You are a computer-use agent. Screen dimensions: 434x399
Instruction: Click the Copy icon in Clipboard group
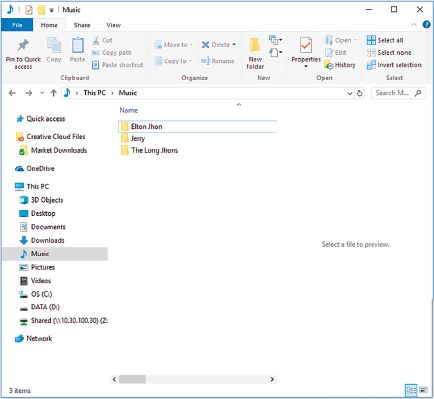(54, 45)
